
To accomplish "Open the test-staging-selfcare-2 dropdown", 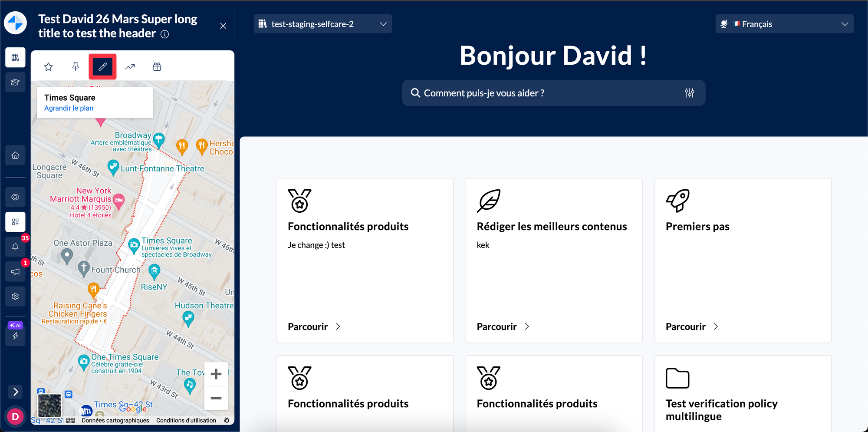I will (x=322, y=24).
